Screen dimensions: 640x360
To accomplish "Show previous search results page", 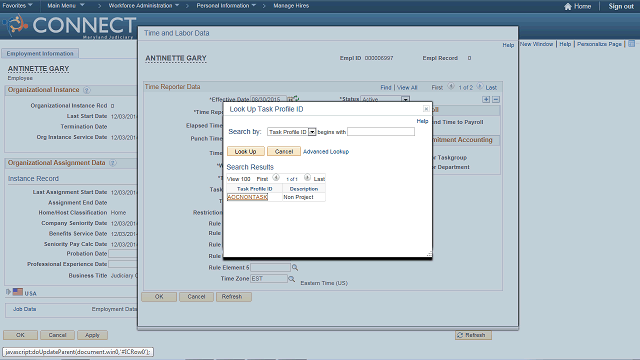I will point(276,178).
